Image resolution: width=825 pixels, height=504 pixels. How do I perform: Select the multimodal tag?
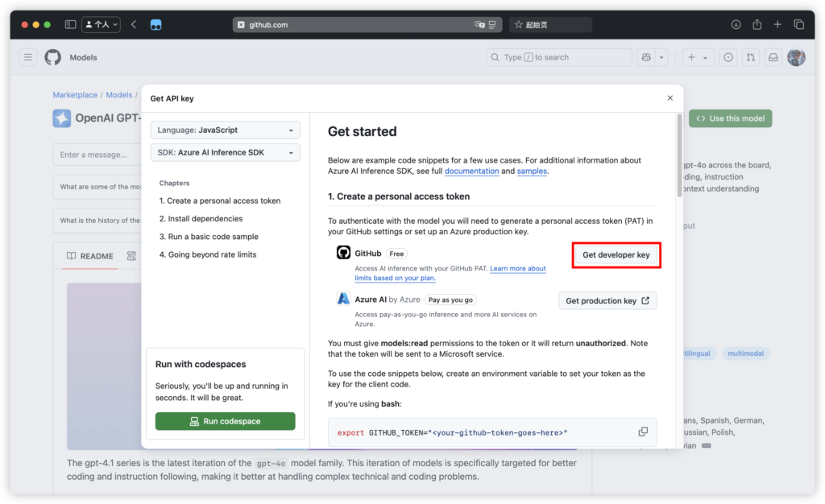pos(745,353)
